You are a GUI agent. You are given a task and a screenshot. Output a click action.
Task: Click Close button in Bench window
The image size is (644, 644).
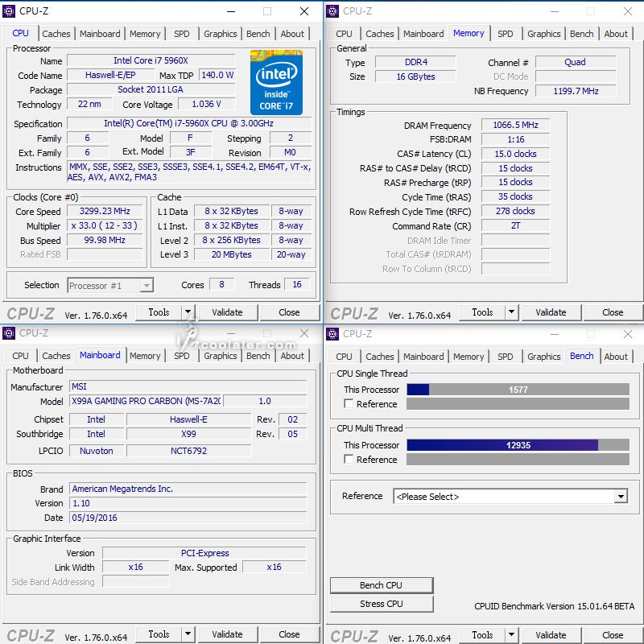[613, 635]
